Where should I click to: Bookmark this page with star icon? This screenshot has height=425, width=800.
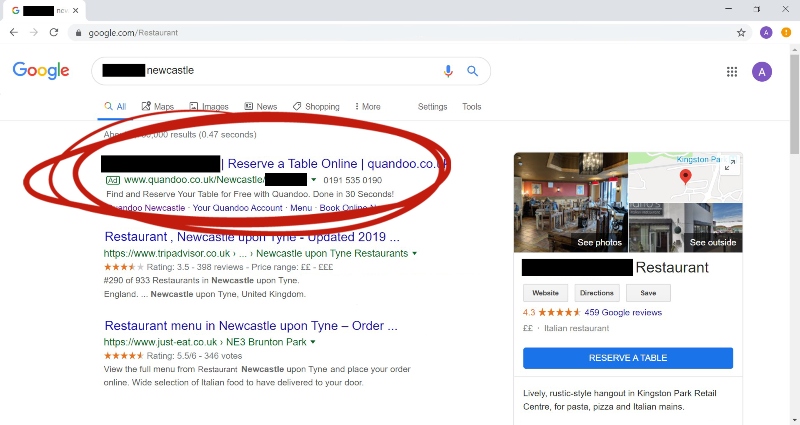coord(741,32)
